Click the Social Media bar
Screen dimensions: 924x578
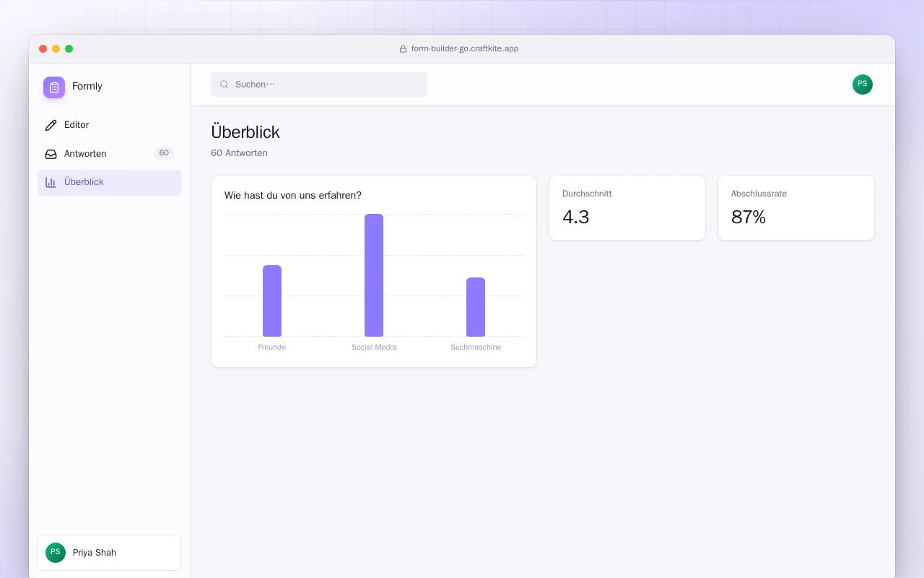374,275
